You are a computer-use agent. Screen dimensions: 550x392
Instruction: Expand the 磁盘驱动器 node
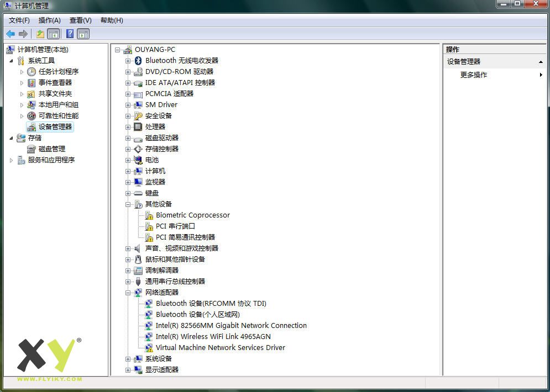pyautogui.click(x=128, y=138)
